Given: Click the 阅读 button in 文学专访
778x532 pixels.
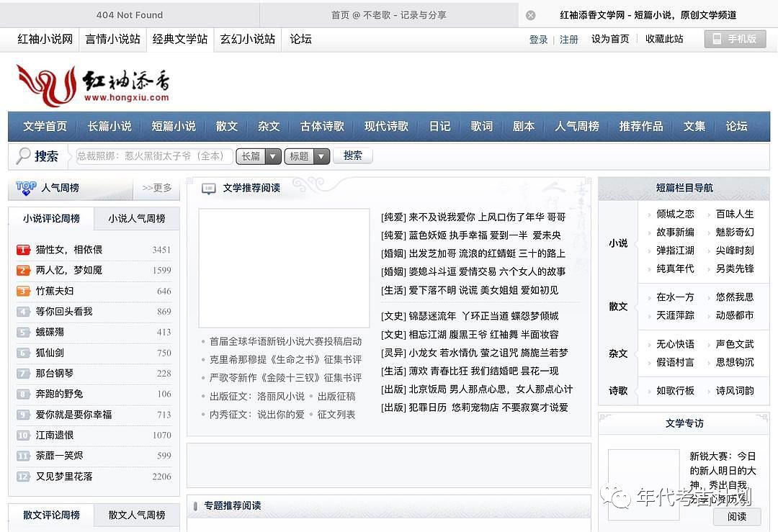Looking at the screenshot, I should click(x=736, y=516).
